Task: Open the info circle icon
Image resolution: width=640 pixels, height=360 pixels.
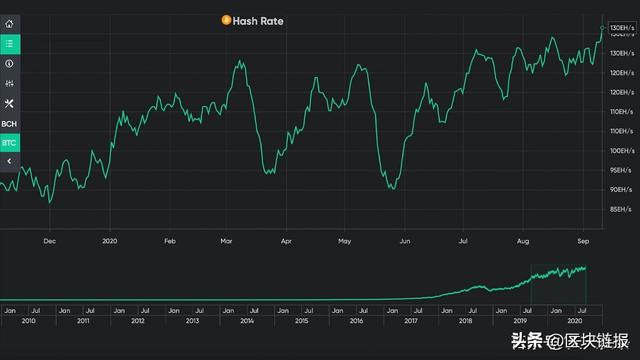Action: pyautogui.click(x=9, y=64)
